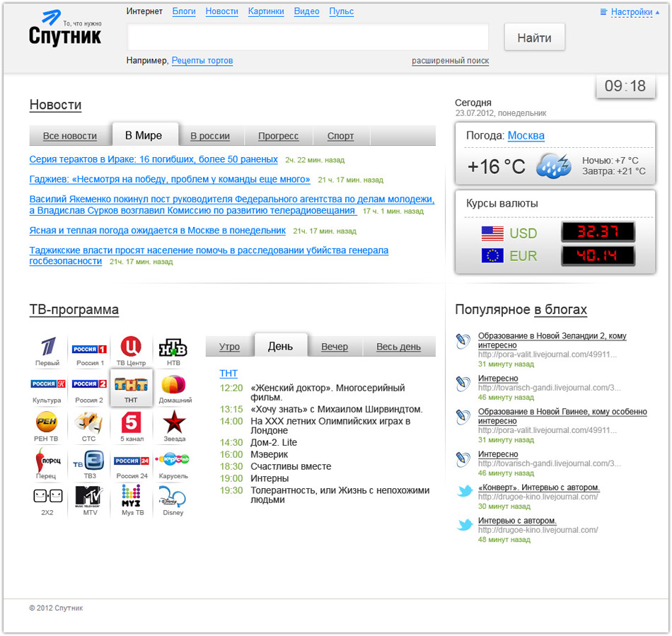
Task: Switch to the В Мире news tab
Action: (144, 135)
